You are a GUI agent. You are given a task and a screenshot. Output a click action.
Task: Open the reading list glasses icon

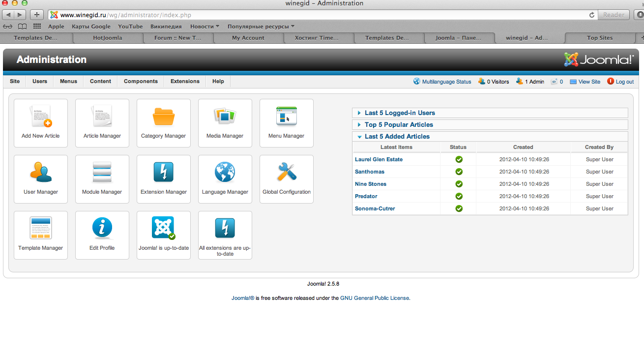pos(8,27)
